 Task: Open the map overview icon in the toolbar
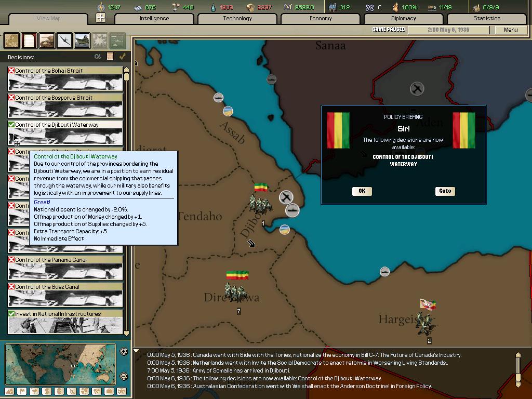coord(11,41)
